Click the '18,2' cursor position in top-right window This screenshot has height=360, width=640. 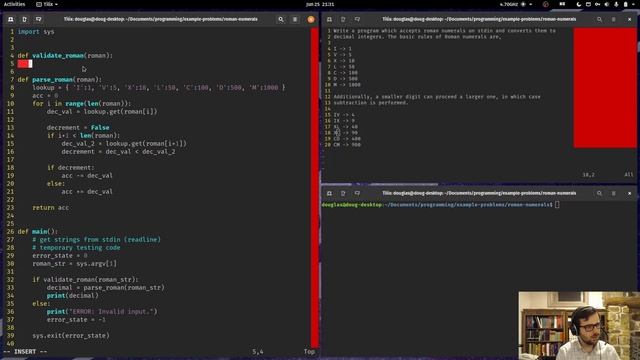[x=588, y=174]
